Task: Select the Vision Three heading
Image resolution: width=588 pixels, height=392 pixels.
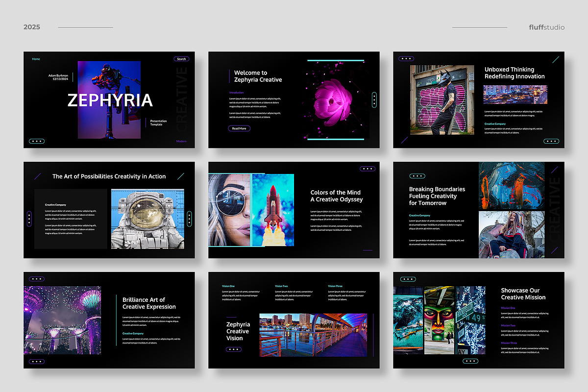Action: tap(335, 286)
